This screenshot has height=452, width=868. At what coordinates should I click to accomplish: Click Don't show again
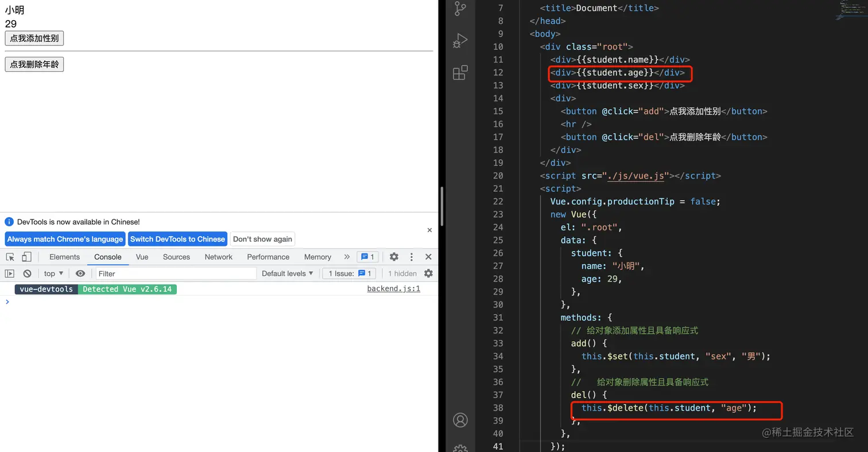[262, 239]
